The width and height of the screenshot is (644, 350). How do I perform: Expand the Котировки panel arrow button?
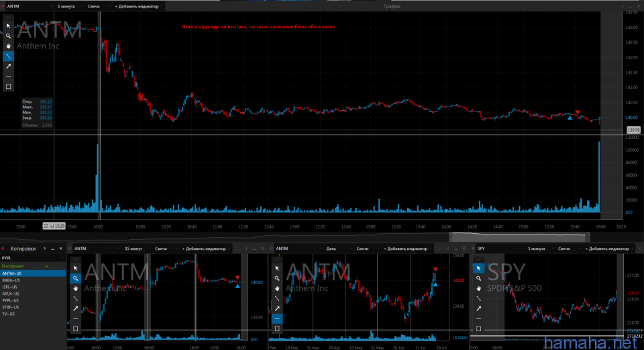[45, 249]
